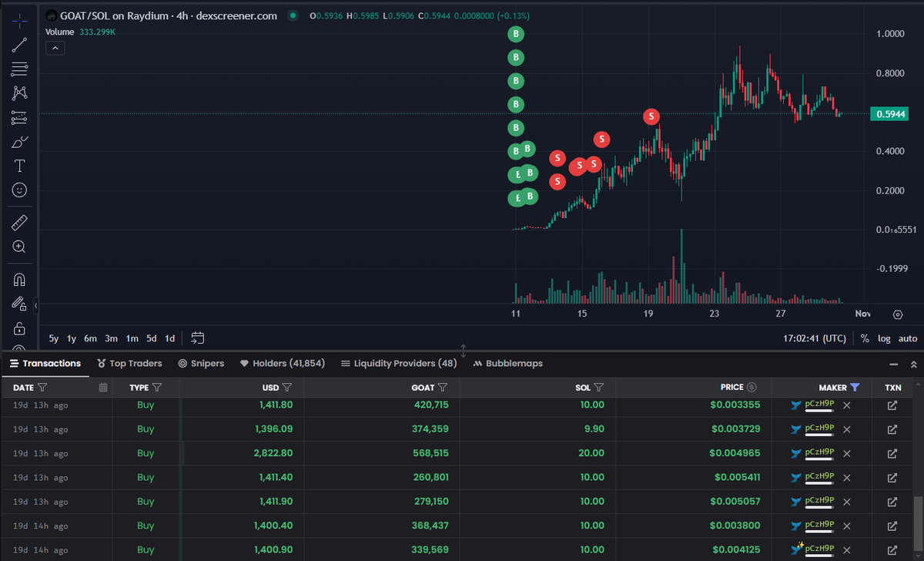Open the SOL column filter
Viewport: 924px width, 561px height.
(598, 388)
